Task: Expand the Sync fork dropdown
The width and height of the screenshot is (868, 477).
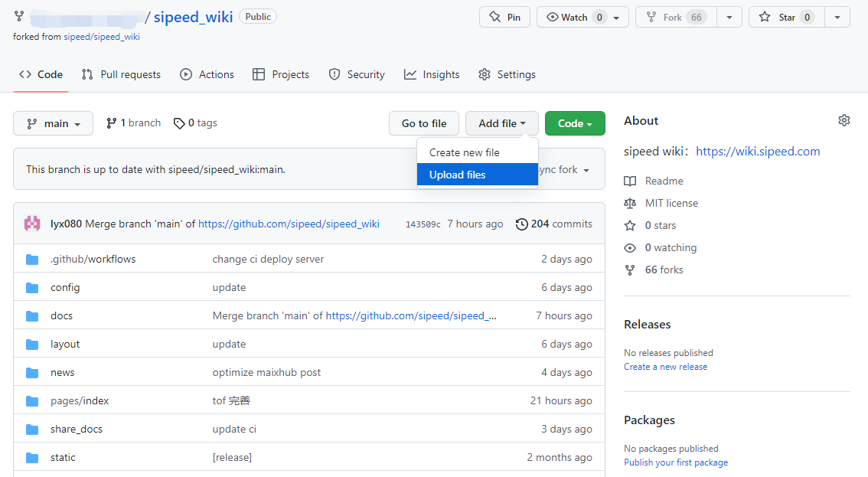Action: coord(565,169)
